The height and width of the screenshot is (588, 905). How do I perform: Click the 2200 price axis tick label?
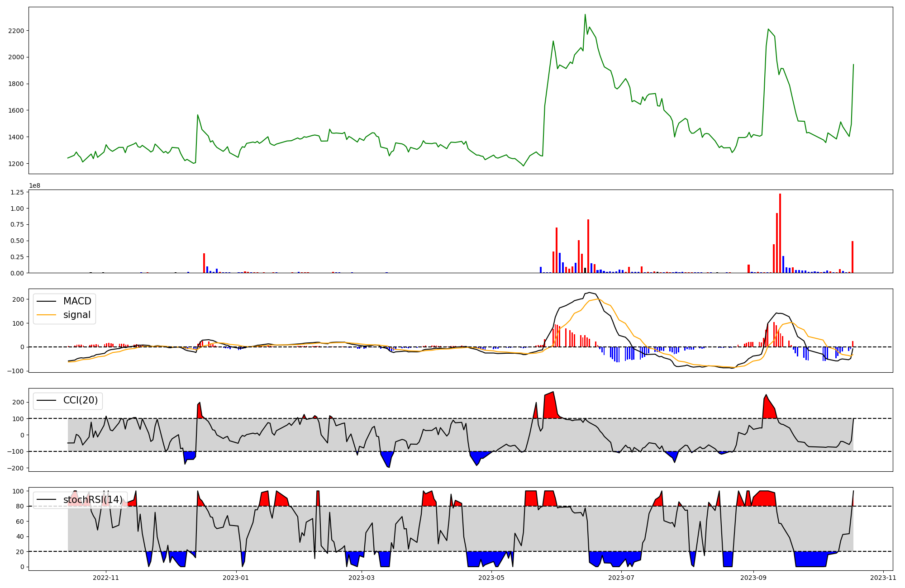tap(17, 31)
